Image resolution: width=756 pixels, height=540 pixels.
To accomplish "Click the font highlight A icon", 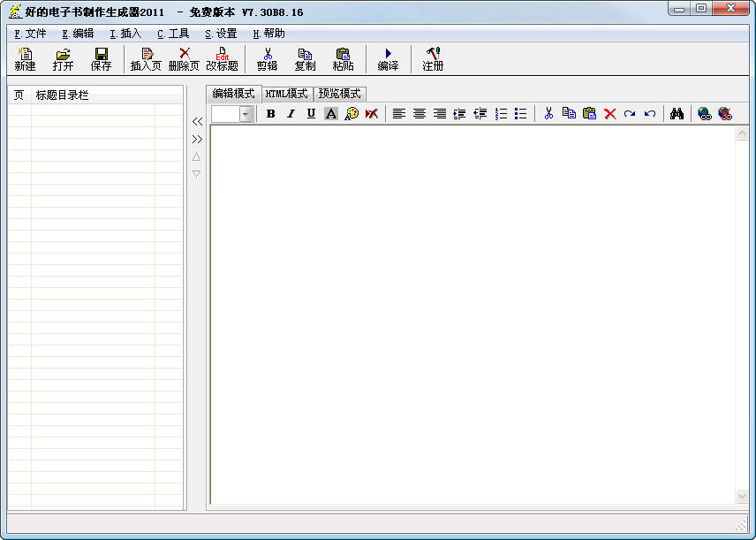I will (x=330, y=114).
